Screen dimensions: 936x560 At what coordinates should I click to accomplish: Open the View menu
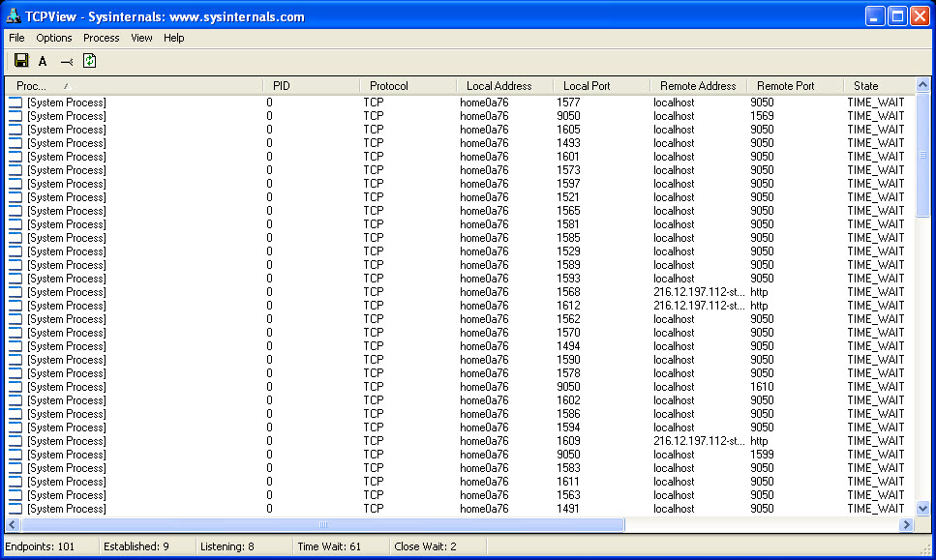click(x=141, y=38)
